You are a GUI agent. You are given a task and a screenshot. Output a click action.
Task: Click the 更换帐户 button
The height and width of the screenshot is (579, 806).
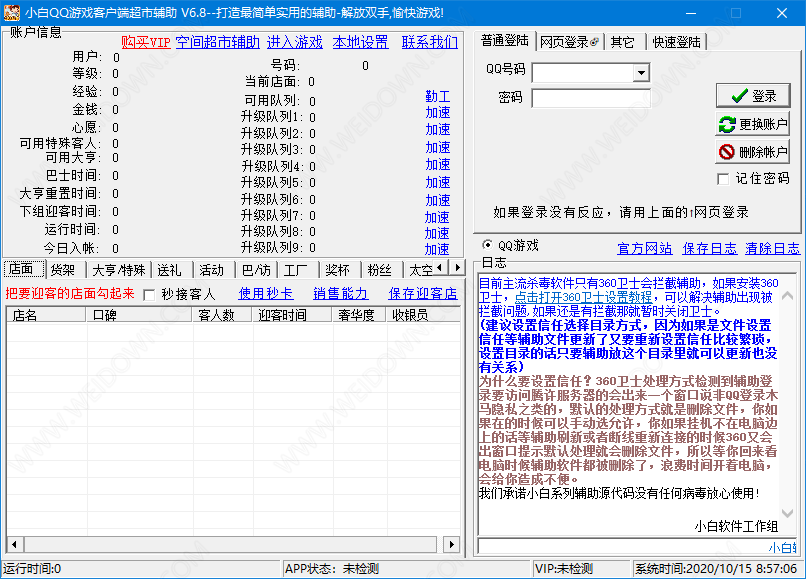(753, 124)
